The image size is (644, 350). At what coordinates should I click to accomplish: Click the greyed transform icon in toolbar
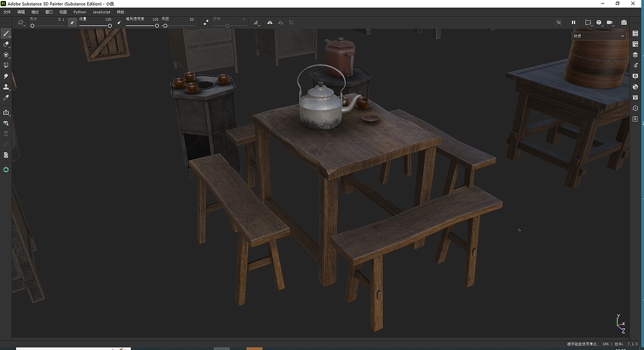click(291, 23)
